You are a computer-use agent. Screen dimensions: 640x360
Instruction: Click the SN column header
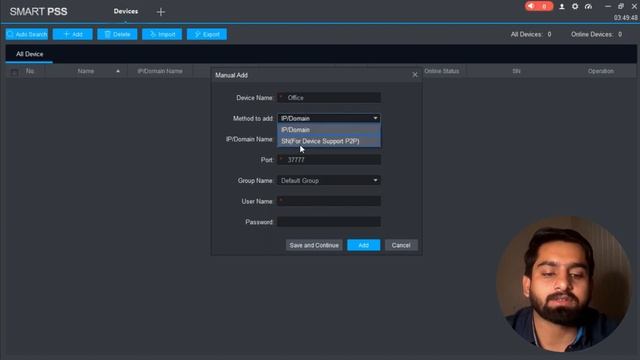click(x=516, y=71)
